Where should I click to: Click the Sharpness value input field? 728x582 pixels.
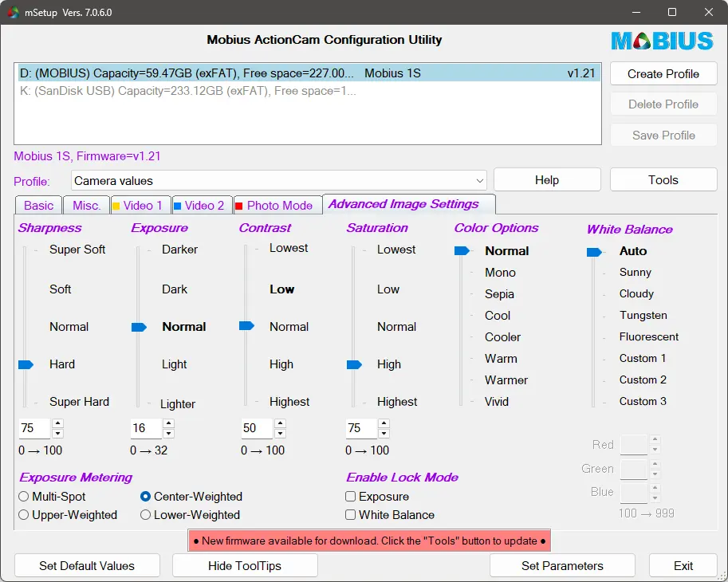(x=34, y=428)
